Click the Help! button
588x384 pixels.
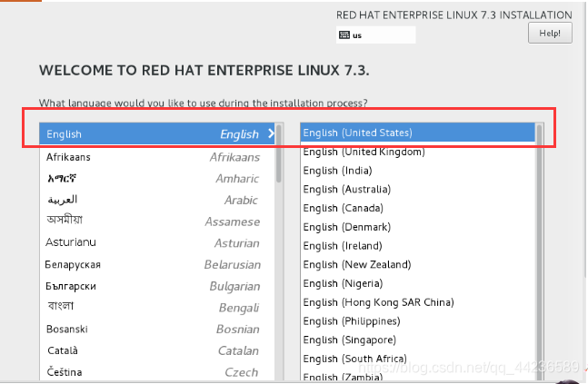click(x=550, y=33)
